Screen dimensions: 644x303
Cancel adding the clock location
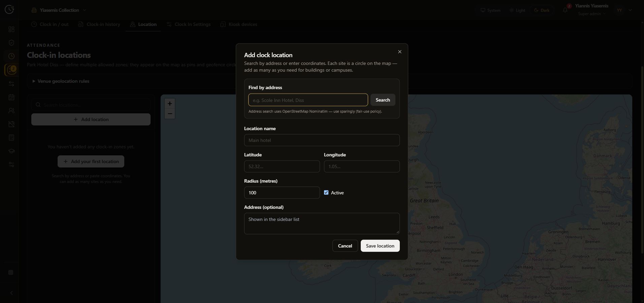345,246
